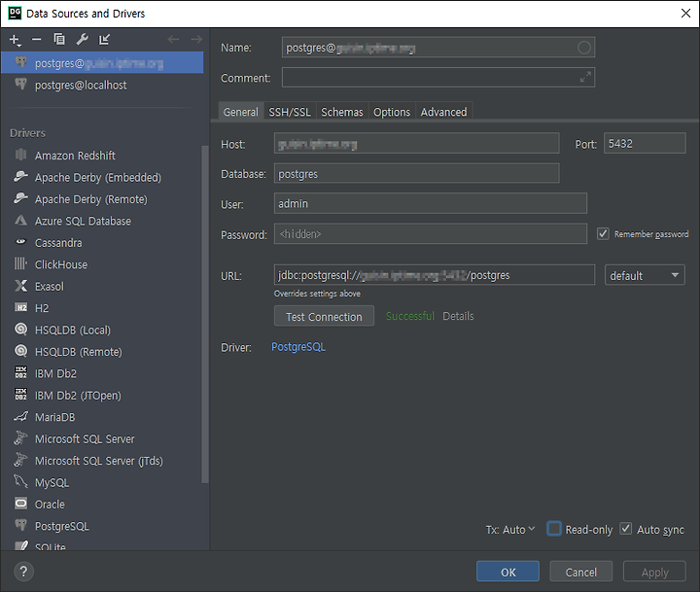Select the ClickHouse driver icon
The height and width of the screenshot is (592, 700).
20,263
